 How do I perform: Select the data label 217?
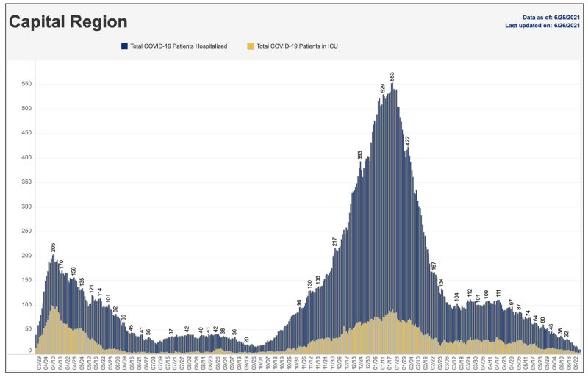[x=334, y=242]
